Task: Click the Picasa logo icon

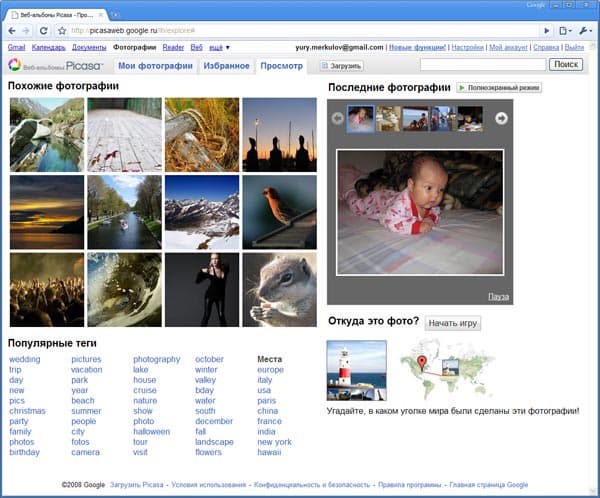Action: click(15, 65)
